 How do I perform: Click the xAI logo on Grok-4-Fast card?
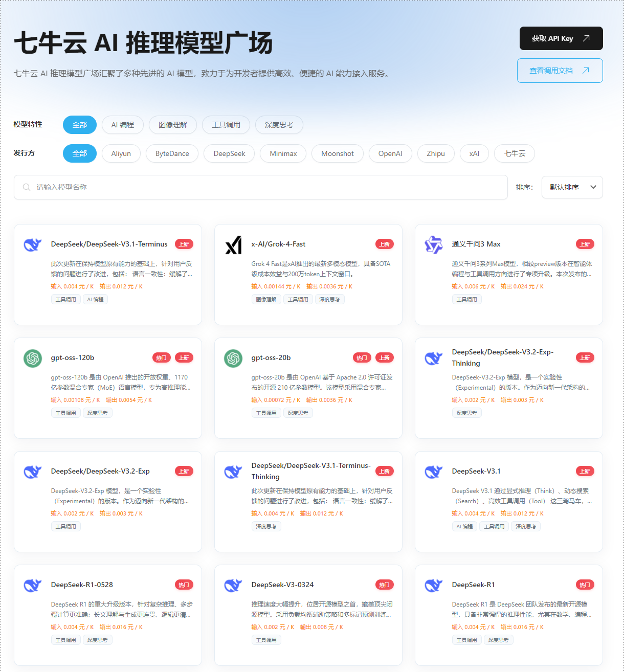[233, 245]
